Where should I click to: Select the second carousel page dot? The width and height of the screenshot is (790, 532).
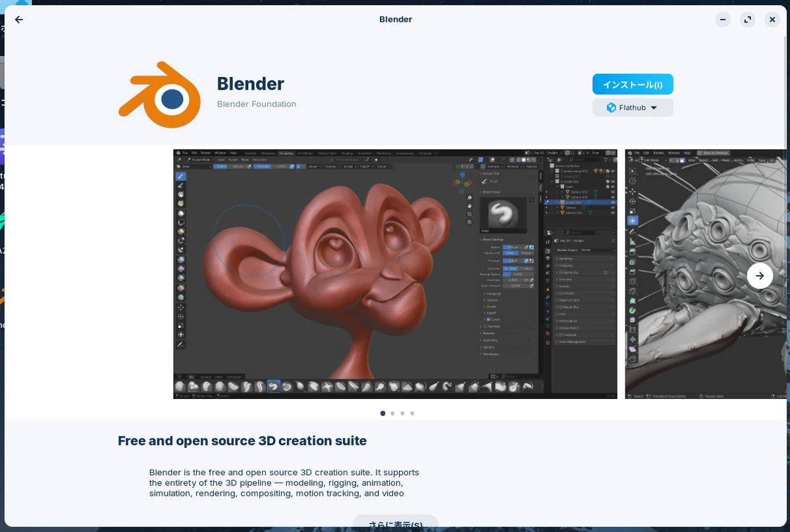(x=392, y=413)
